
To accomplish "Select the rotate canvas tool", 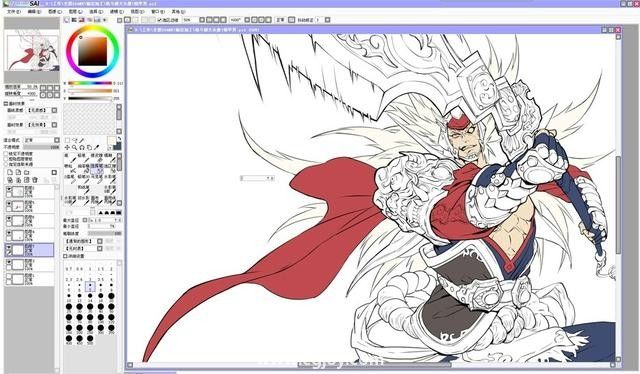I will [82, 147].
